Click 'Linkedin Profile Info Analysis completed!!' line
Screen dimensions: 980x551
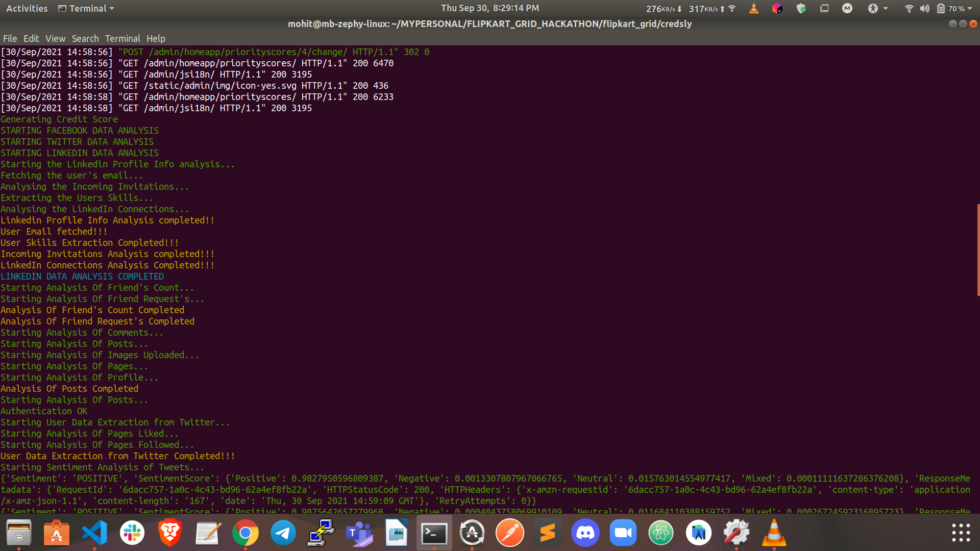coord(108,220)
